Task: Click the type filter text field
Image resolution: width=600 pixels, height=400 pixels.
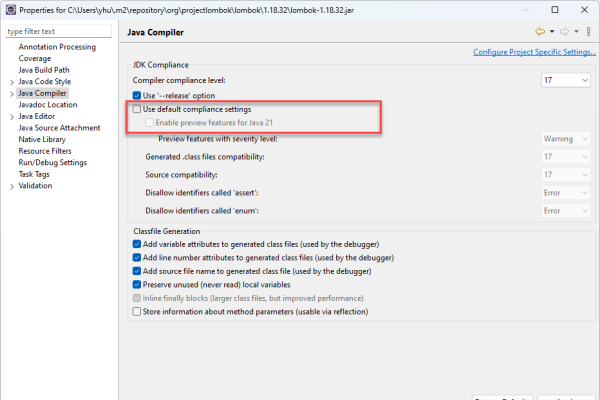Action: click(x=59, y=32)
